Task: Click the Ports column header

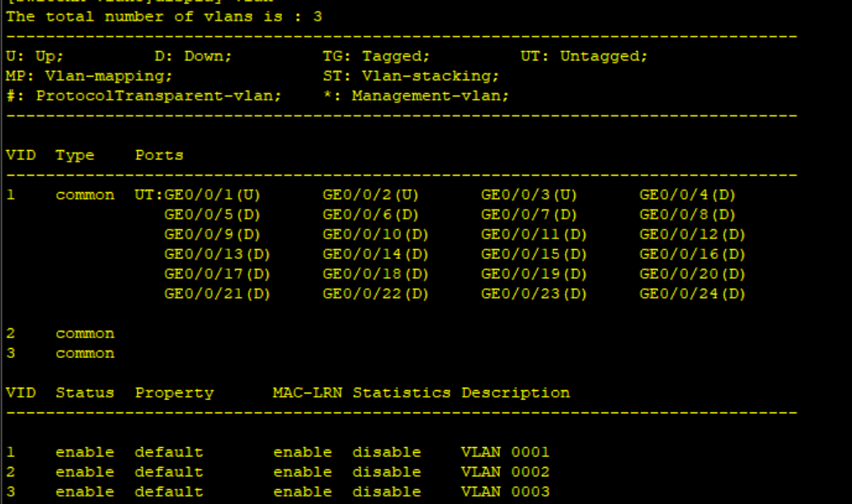Action: click(x=159, y=155)
